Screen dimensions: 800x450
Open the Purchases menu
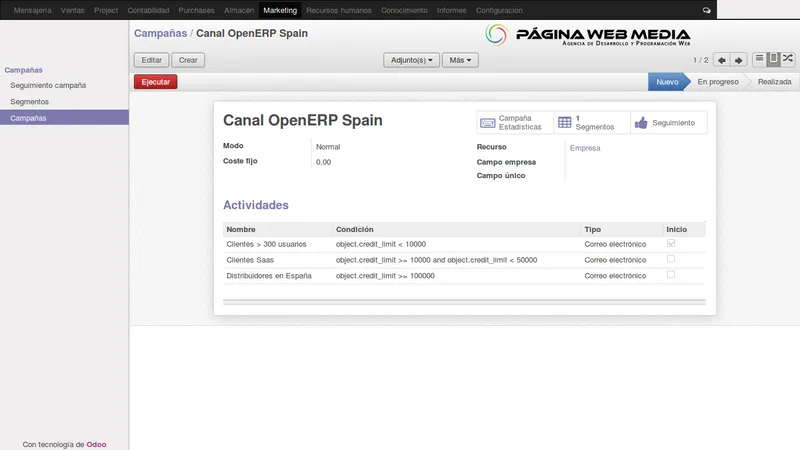[196, 10]
